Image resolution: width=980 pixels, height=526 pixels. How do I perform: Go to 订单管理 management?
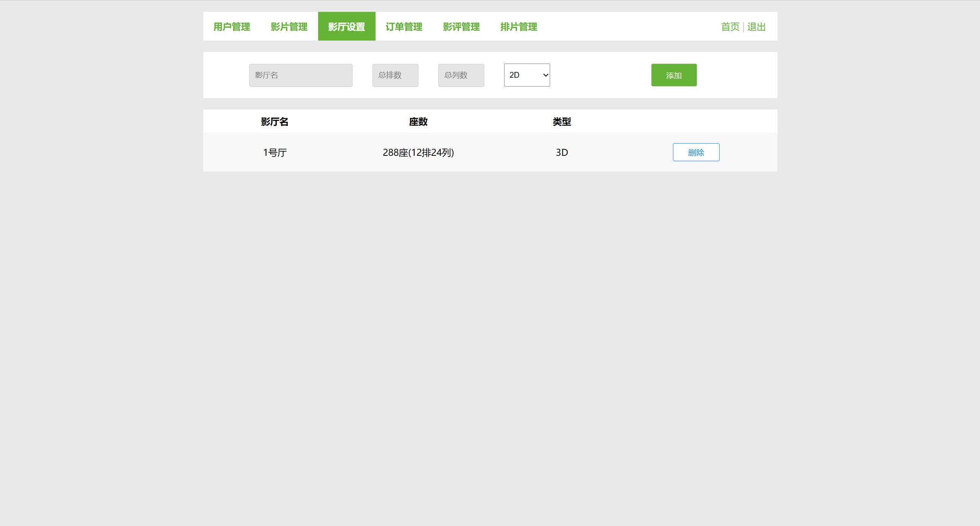coord(404,26)
